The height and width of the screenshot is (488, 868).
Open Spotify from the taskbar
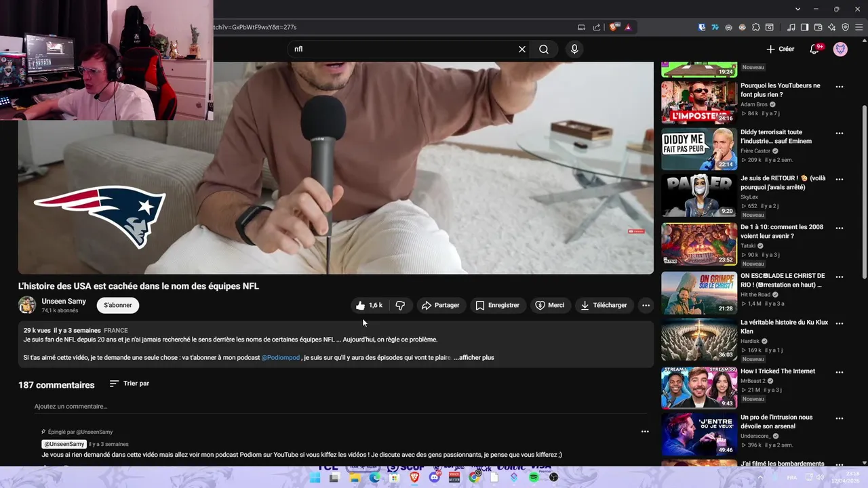tap(534, 478)
